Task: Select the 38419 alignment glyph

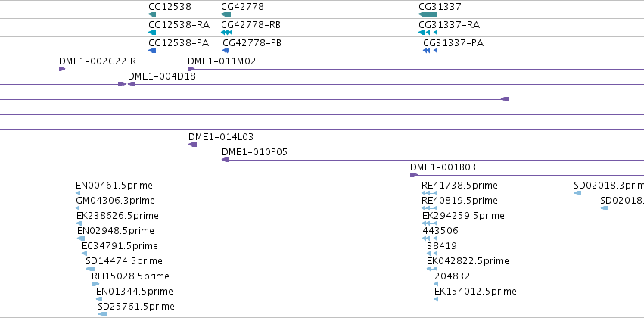Action: pyautogui.click(x=432, y=254)
